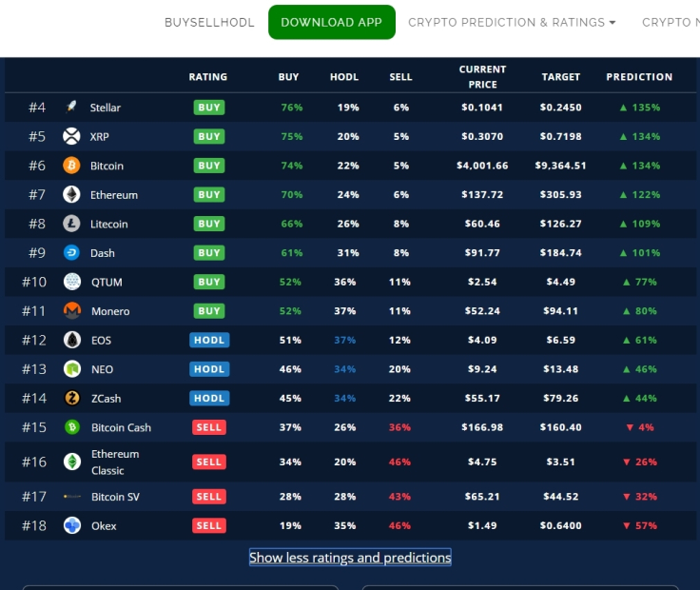Sort table by Rating column header

click(x=208, y=77)
